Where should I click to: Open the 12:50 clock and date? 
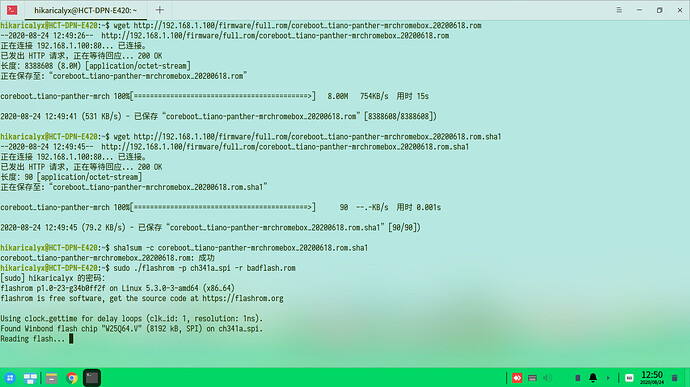point(652,377)
